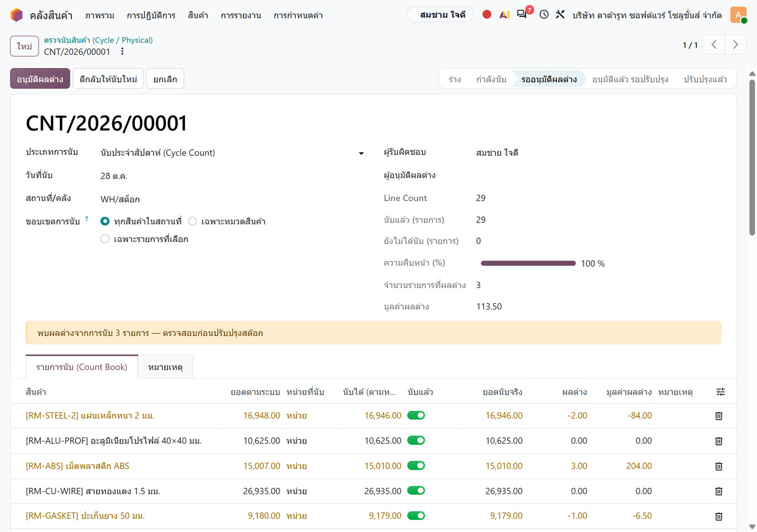Open the 'การปฏิบัติการ' menu
The width and height of the screenshot is (757, 532).
[151, 15]
